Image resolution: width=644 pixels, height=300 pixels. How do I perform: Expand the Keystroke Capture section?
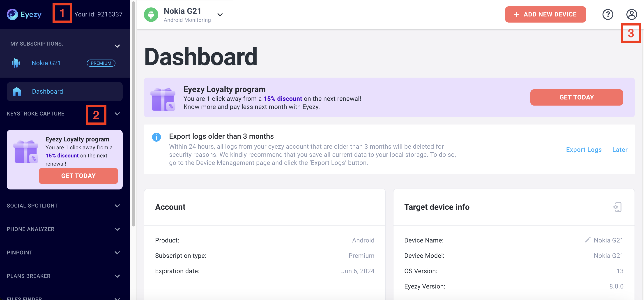[117, 114]
